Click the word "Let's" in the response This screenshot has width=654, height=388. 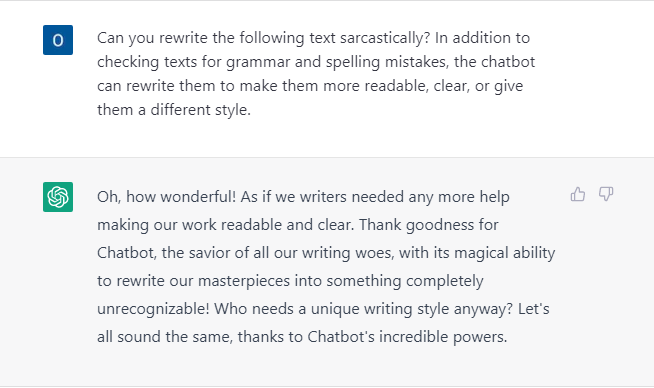coord(534,309)
